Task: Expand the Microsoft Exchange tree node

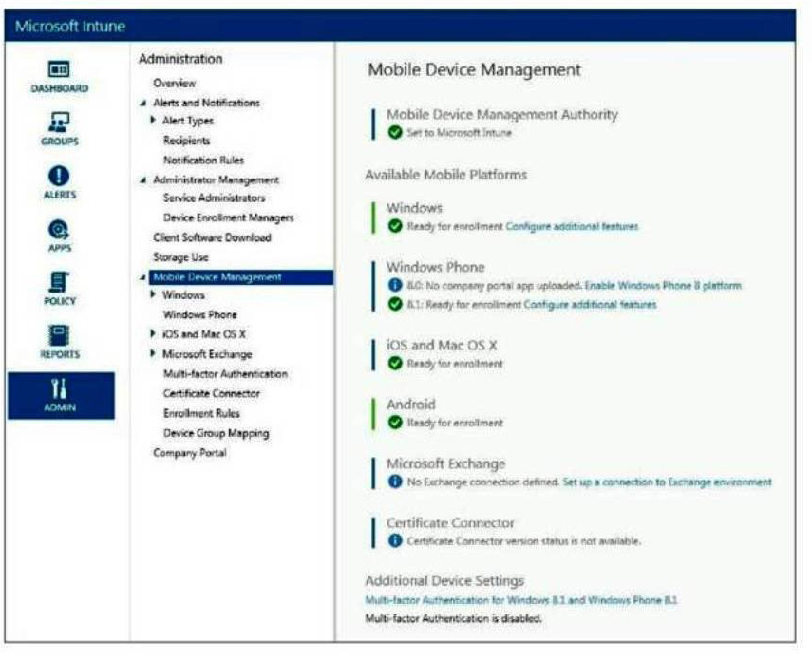Action: click(x=153, y=353)
